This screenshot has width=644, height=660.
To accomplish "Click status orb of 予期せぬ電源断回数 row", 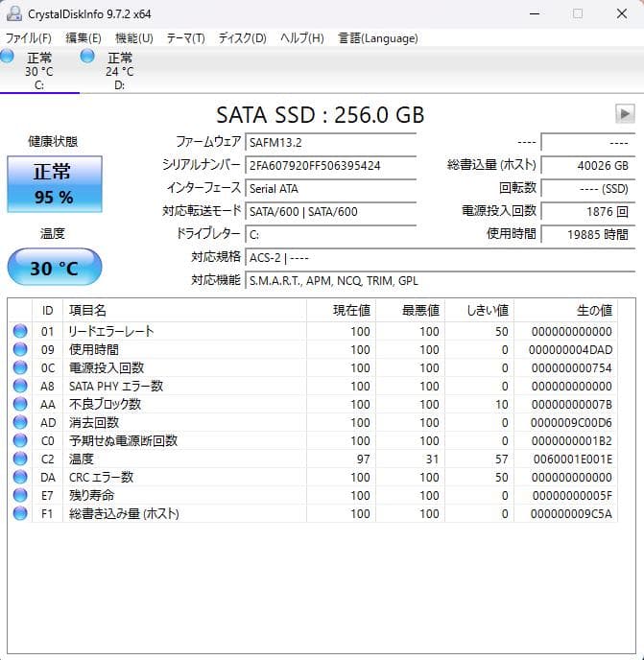I will point(20,440).
